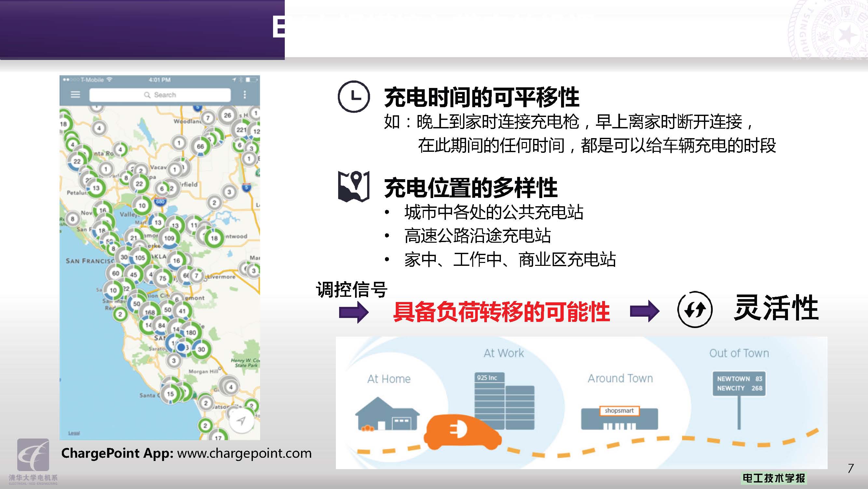Screen dimensions: 868x489
Task: Click the NEWTOWN NEWCITY road sign
Action: 739,383
